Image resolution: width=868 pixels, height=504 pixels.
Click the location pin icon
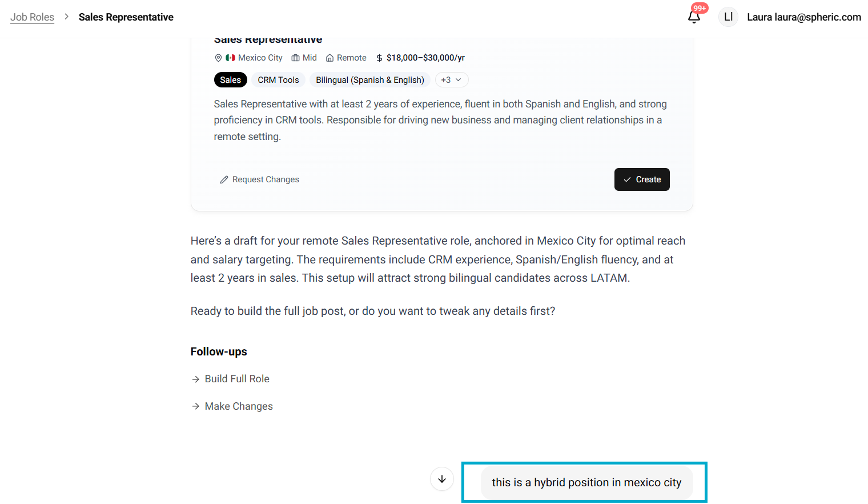(x=218, y=58)
